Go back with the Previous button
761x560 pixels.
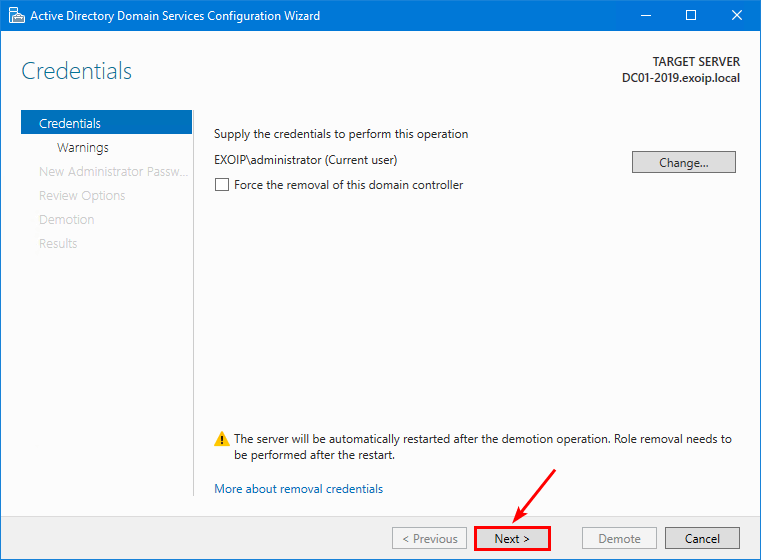click(x=430, y=538)
